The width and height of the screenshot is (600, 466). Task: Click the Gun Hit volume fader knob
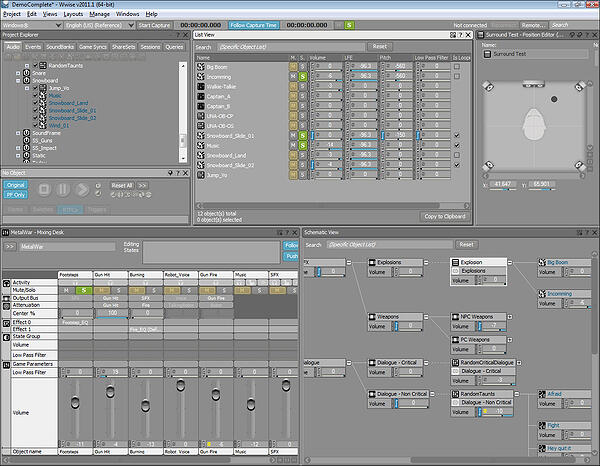tap(110, 391)
